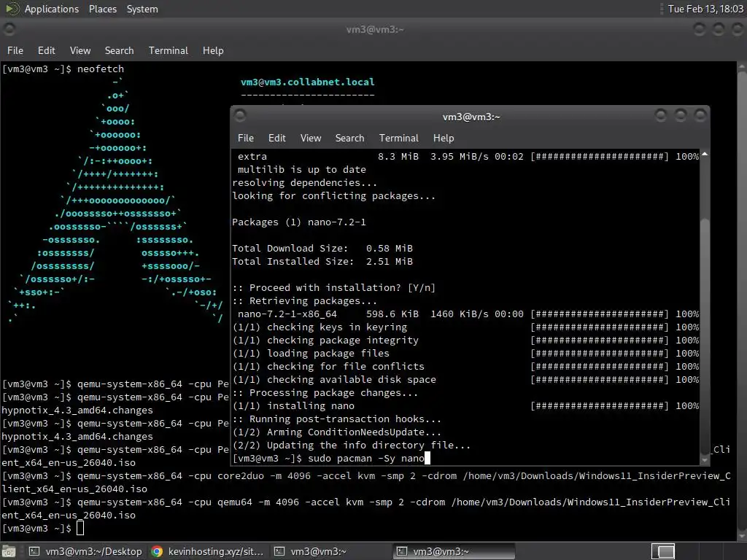
Task: Click the show desktop icon in bottom panel
Action: point(9,551)
